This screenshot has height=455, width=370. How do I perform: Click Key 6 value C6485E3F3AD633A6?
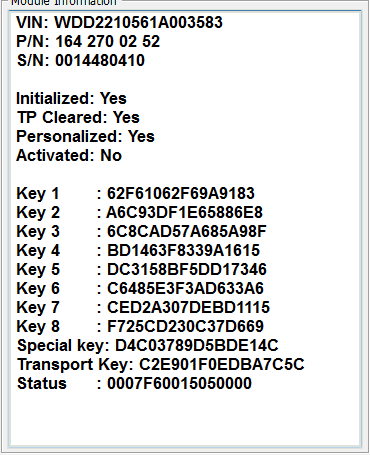tap(185, 289)
